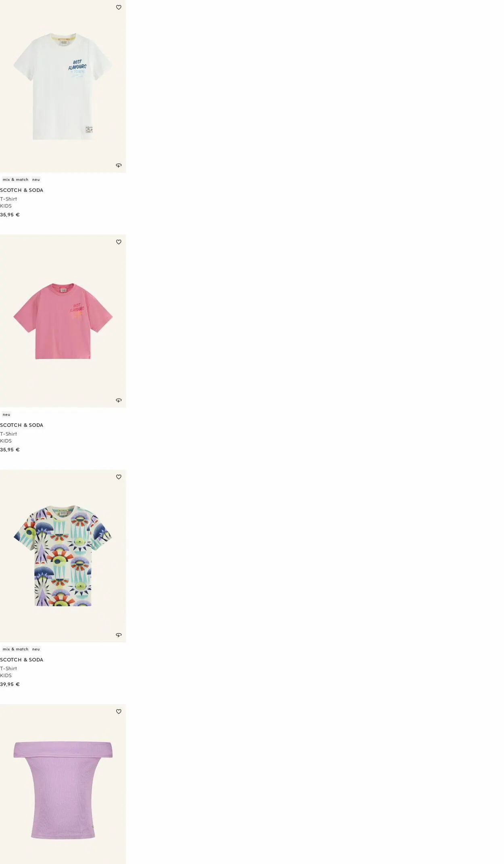
Task: Open white Best Flavours T-shirt image
Action: 63,86
